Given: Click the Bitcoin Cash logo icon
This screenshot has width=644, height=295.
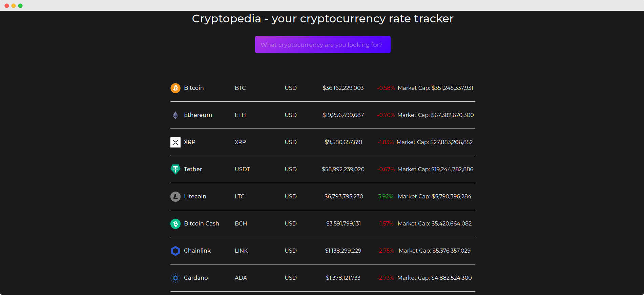Looking at the screenshot, I should (x=175, y=224).
